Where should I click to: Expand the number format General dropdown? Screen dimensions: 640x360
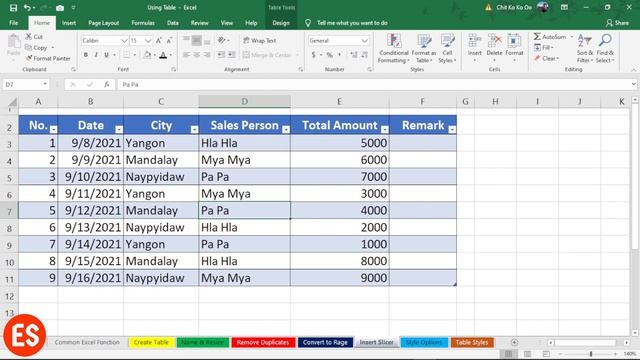364,41
